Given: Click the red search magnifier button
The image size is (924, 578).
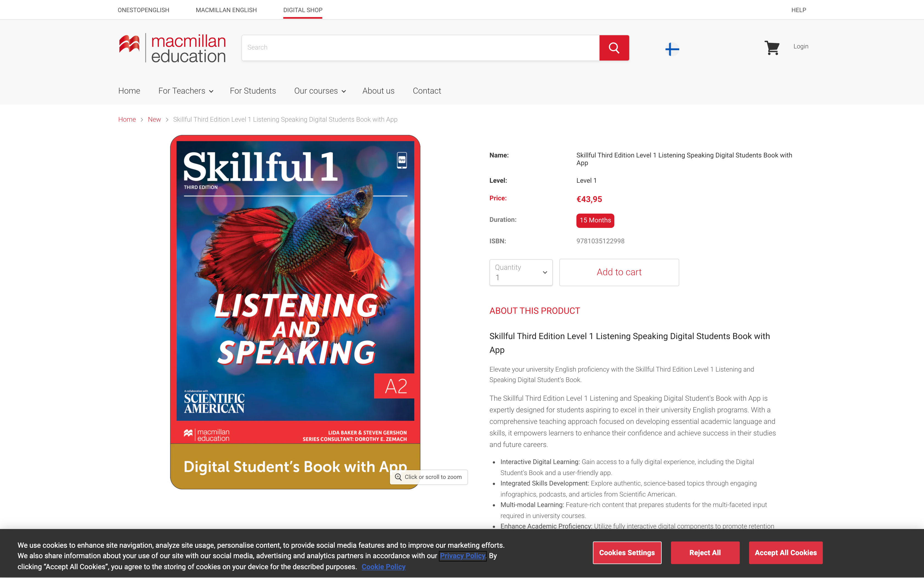Looking at the screenshot, I should 614,47.
